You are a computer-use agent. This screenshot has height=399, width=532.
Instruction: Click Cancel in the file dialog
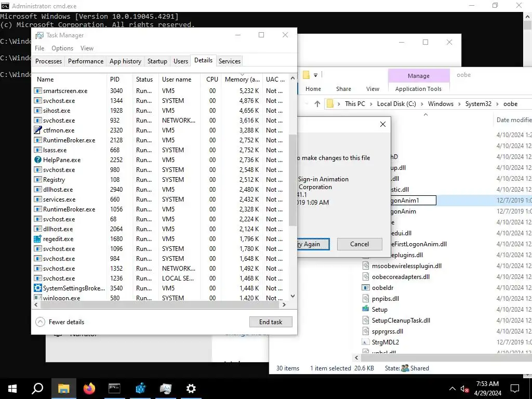coord(360,244)
